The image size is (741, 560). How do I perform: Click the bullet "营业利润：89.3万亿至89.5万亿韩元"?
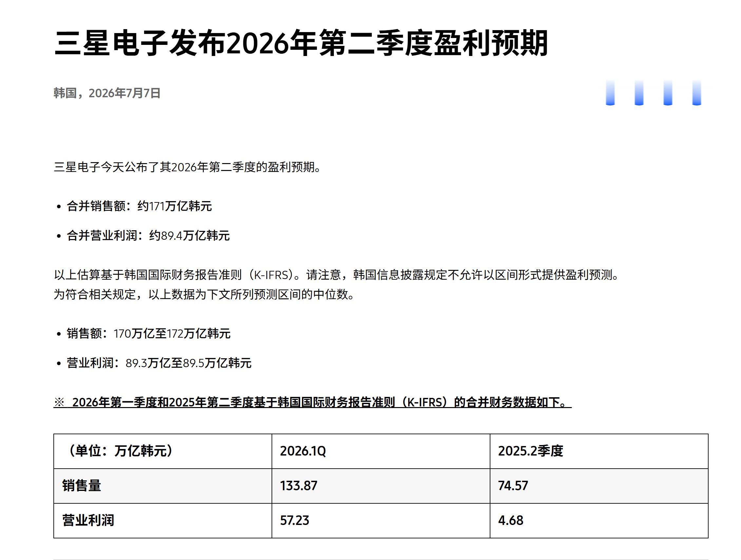tap(159, 363)
